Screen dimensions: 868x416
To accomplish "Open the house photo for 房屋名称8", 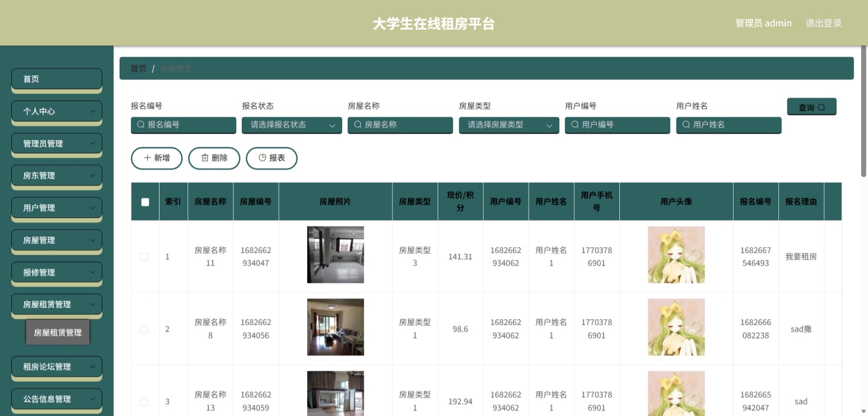I will coord(335,327).
